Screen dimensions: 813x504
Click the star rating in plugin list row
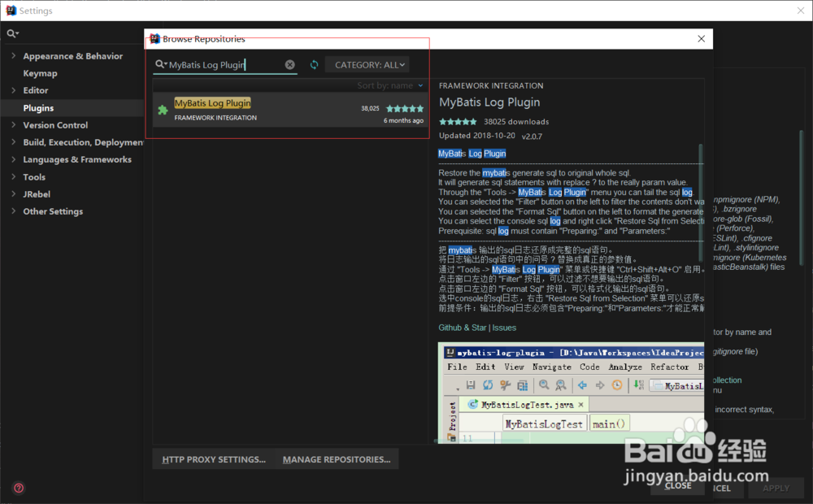(405, 108)
